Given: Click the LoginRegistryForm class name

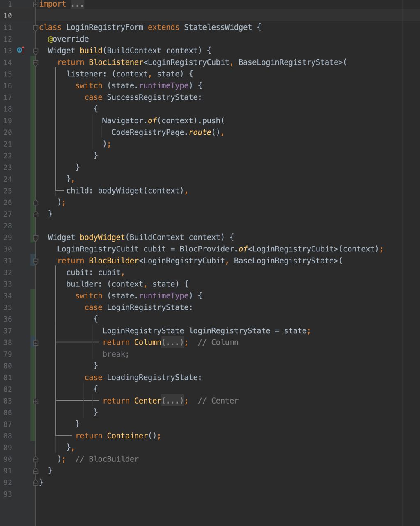Looking at the screenshot, I should click(105, 27).
